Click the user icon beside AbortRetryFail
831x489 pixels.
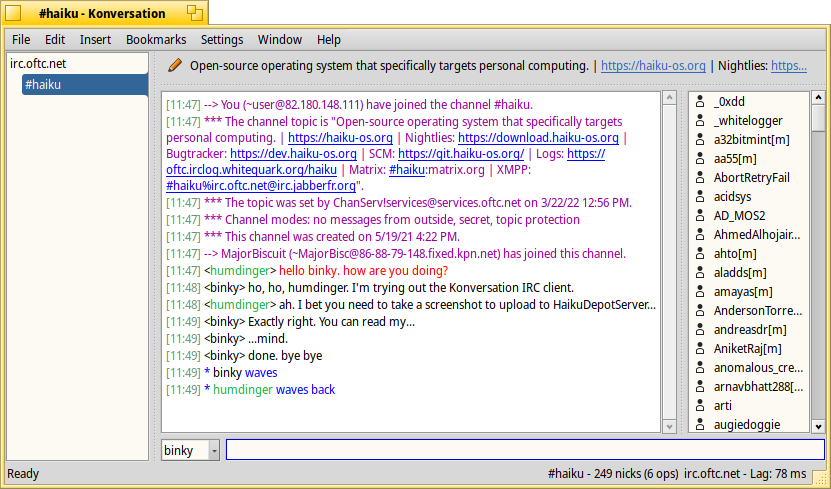click(700, 177)
